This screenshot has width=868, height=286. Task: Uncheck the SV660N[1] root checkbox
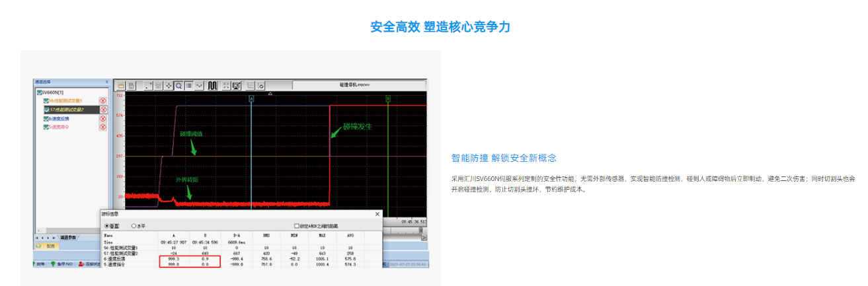coord(38,92)
